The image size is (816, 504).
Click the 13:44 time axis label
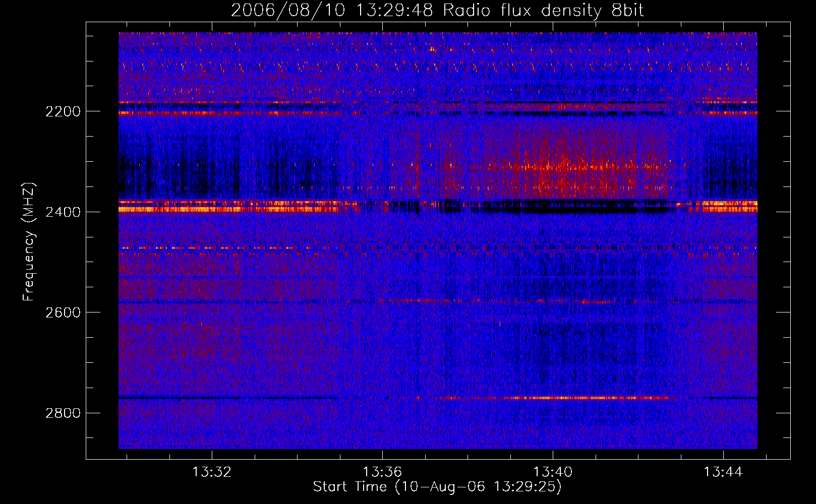click(x=723, y=472)
